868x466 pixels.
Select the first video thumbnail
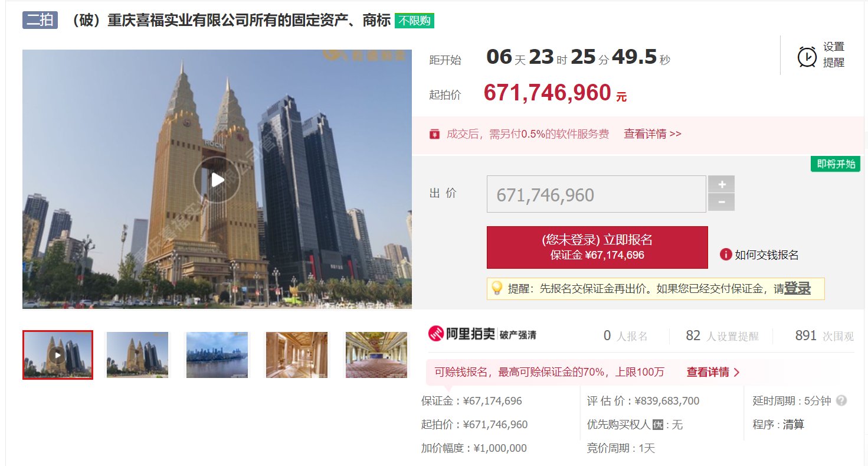[x=58, y=354]
